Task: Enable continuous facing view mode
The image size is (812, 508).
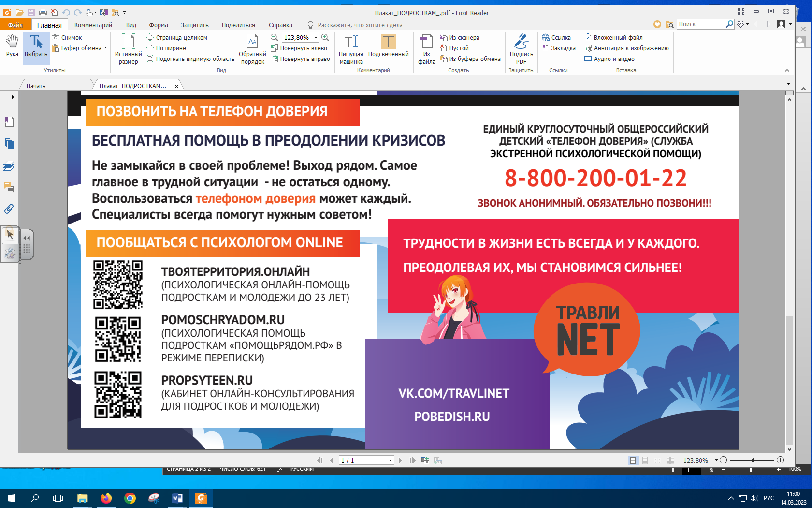Action: tap(670, 460)
